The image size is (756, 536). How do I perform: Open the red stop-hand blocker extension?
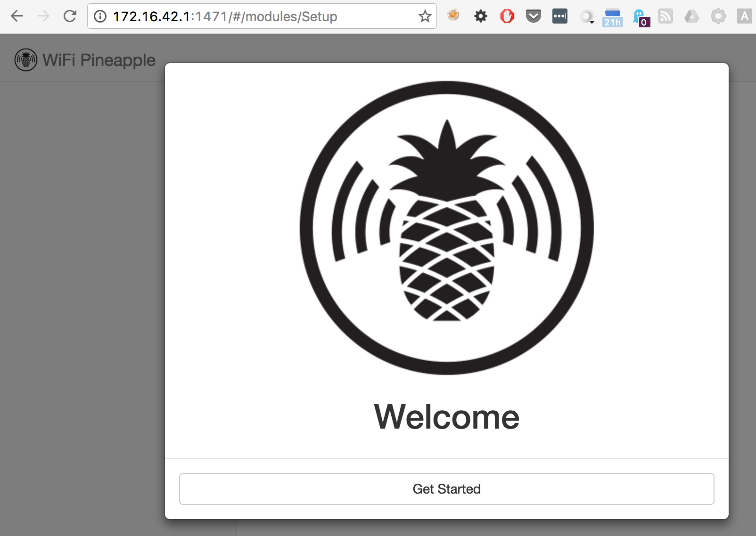(507, 16)
